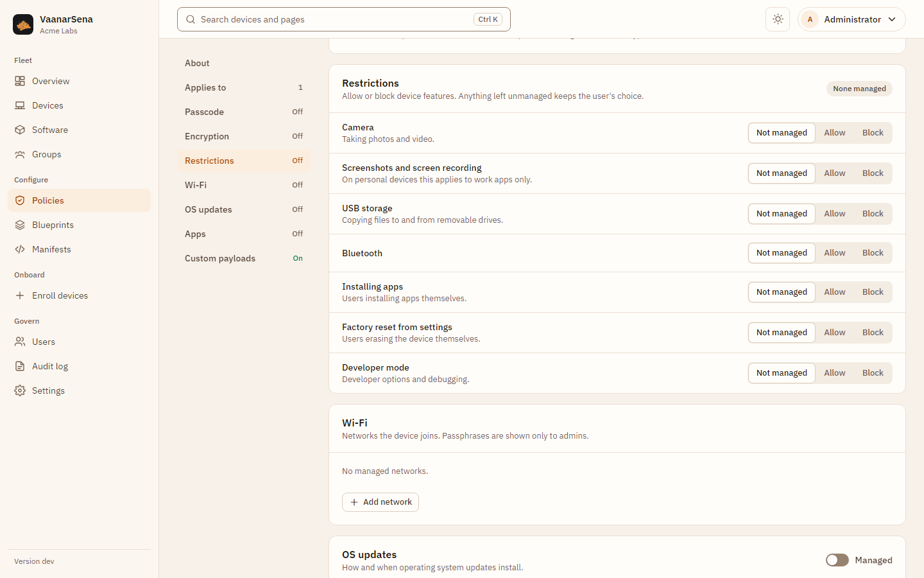Click the Wi-Fi section nav link
Image resolution: width=924 pixels, height=578 pixels.
click(244, 185)
